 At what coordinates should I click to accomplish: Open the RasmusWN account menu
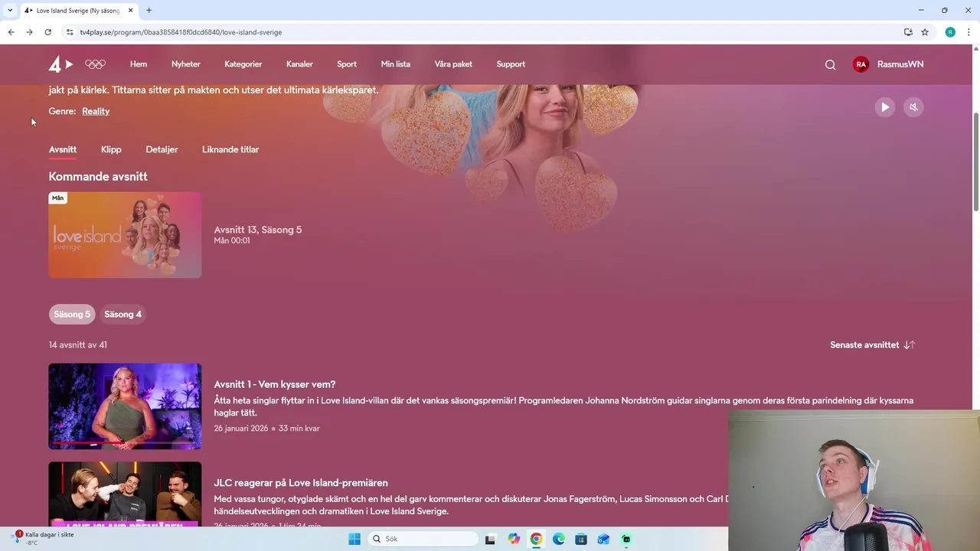pyautogui.click(x=900, y=64)
